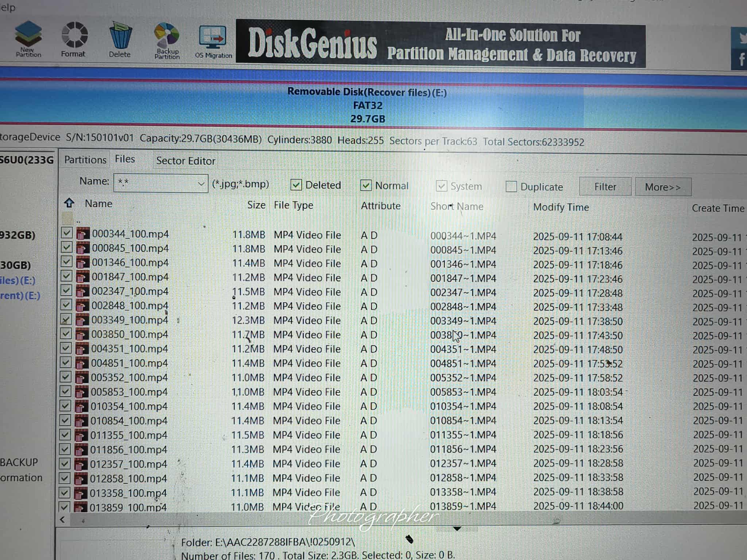Click the DiskGenius banner advertisement
Viewport: 747px width, 560px height.
click(x=441, y=44)
